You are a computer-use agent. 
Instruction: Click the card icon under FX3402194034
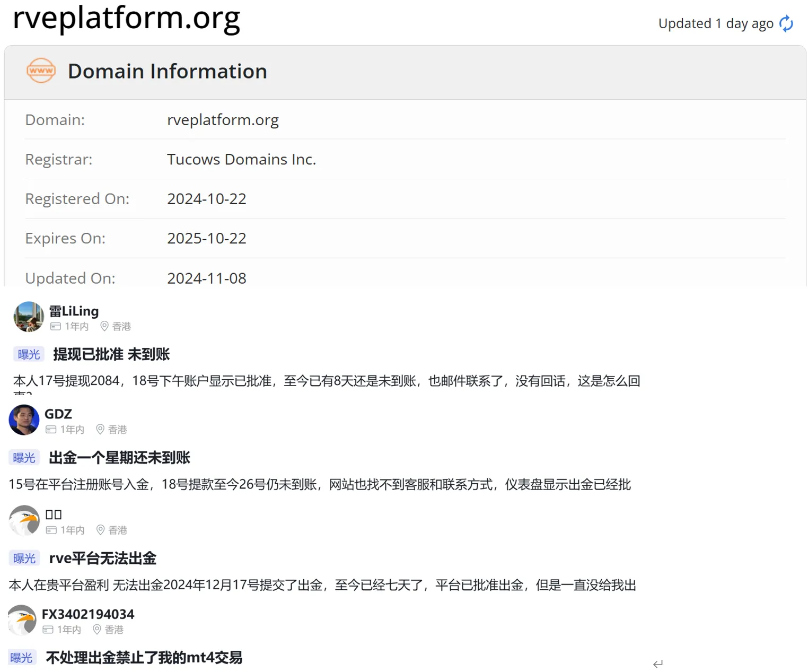pos(48,630)
